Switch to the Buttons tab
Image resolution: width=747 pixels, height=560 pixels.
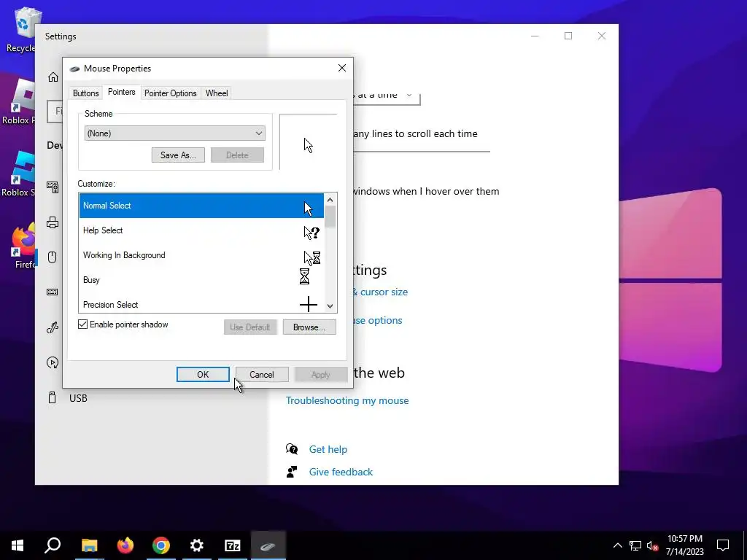[86, 93]
